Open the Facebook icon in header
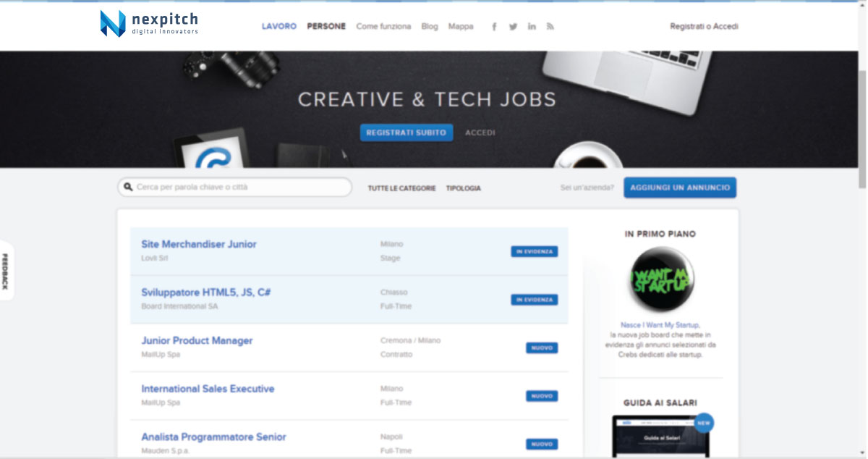 [494, 27]
